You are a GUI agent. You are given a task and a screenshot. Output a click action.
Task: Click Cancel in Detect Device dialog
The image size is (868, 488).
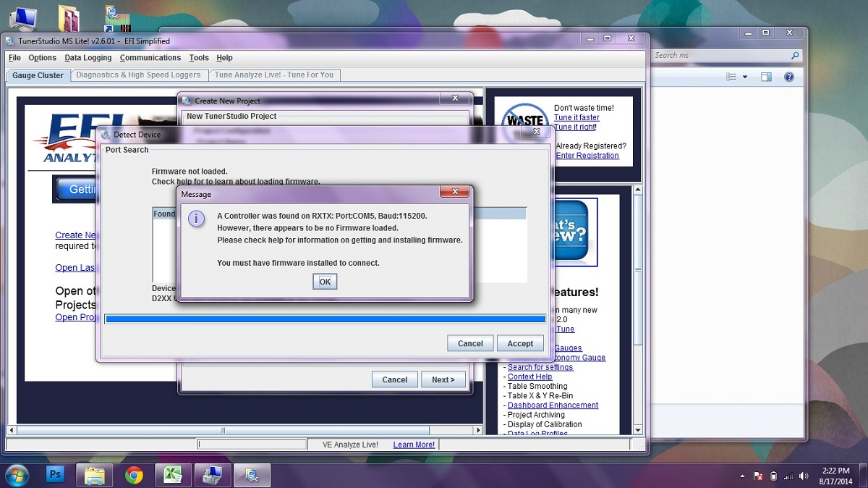pos(470,343)
